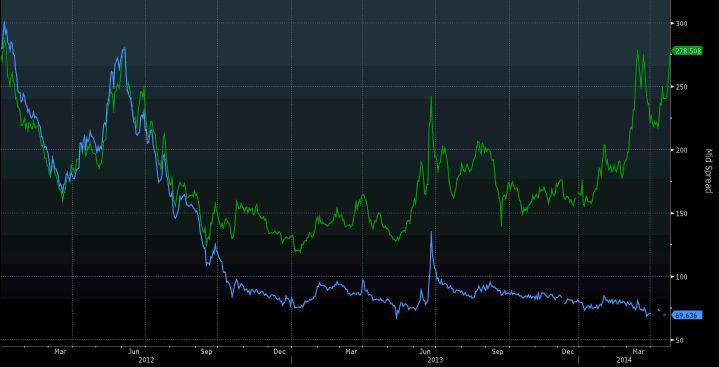Click the 300 tick on the spread axis
The image size is (719, 367).
[x=680, y=23]
